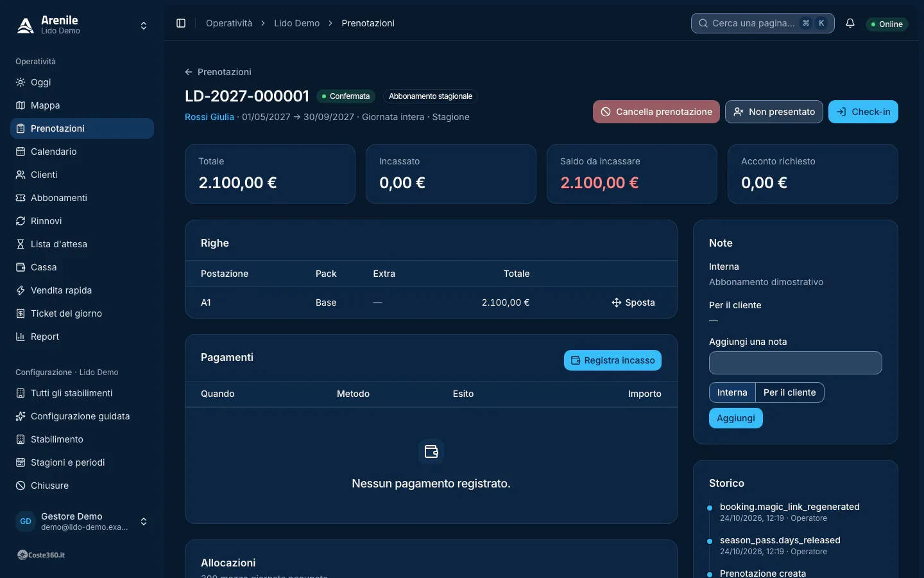Open customer Rossi Giulia link
The width and height of the screenshot is (924, 578).
click(209, 117)
